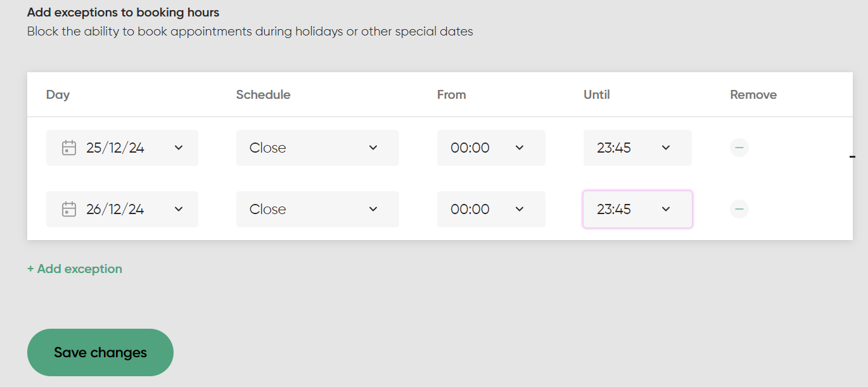Click calendar icon for 25/12/24 row
The image size is (868, 387).
pos(69,148)
